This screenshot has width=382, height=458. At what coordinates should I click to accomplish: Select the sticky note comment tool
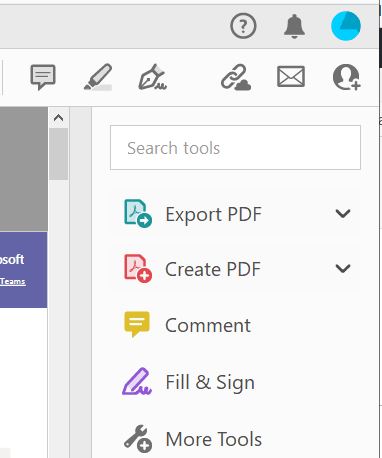(43, 77)
